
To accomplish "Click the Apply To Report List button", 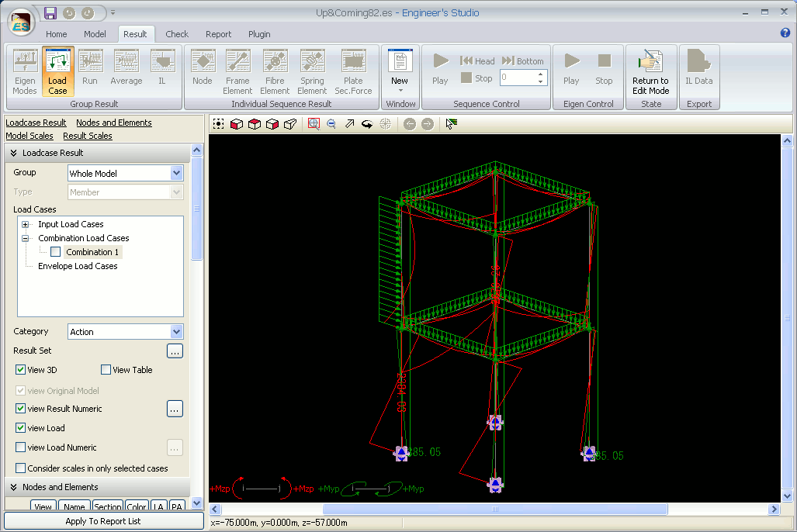I will (x=103, y=521).
